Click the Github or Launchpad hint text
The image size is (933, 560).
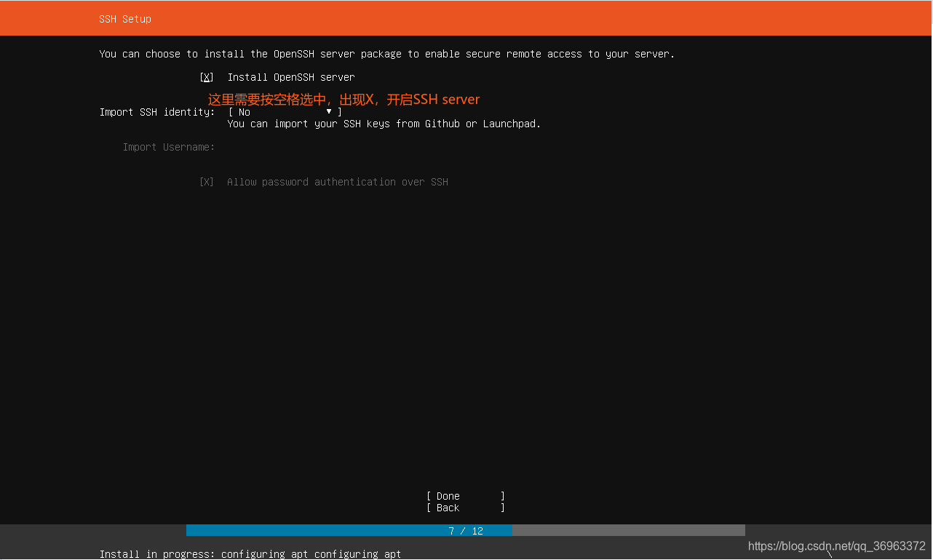coord(384,124)
